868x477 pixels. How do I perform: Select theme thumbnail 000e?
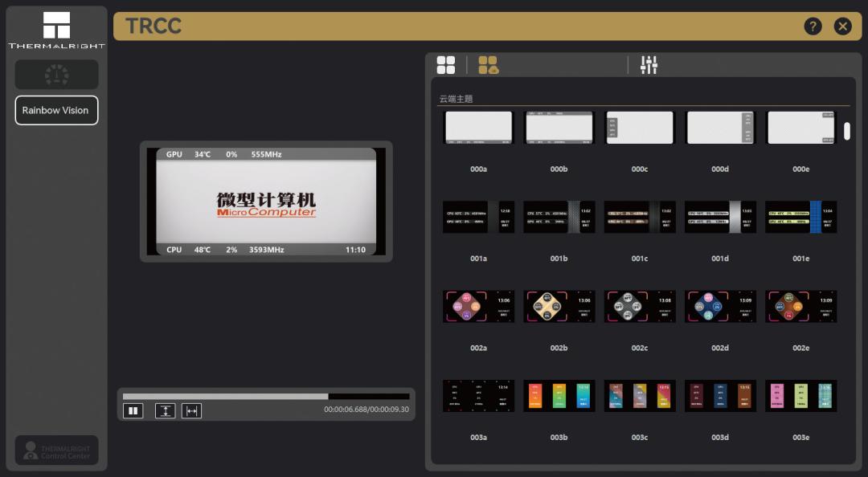coord(801,128)
